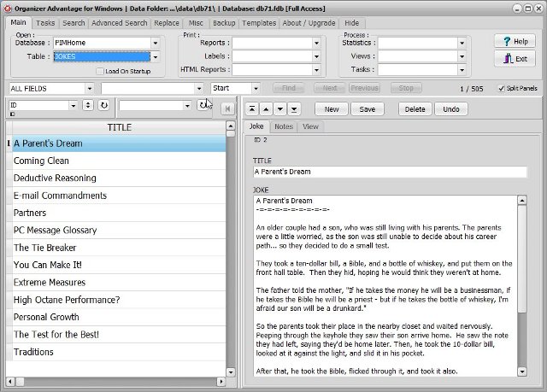Enable Load On Startup checkbox
This screenshot has height=392, width=547.
coord(100,71)
